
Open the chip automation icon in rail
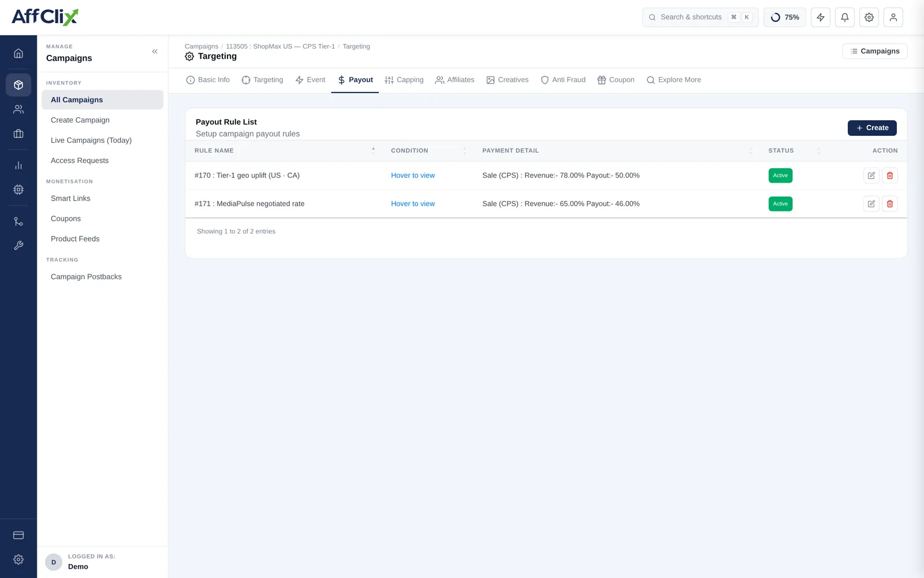(18, 190)
